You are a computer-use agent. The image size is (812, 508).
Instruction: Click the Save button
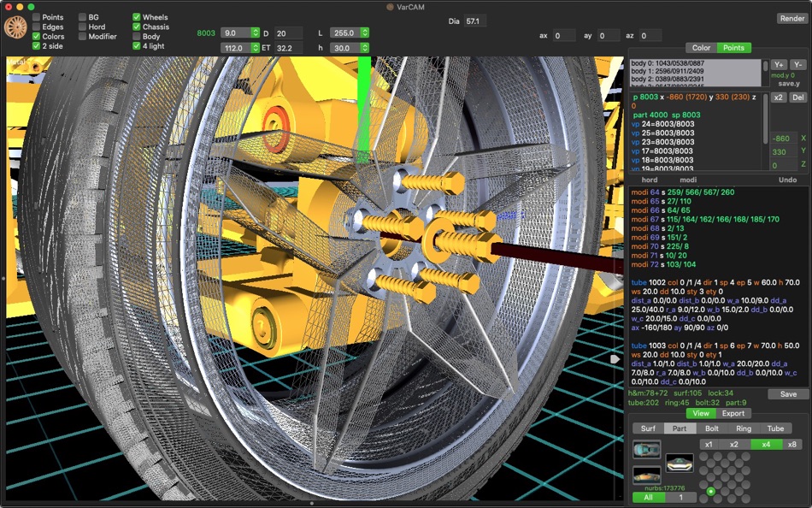pyautogui.click(x=788, y=394)
